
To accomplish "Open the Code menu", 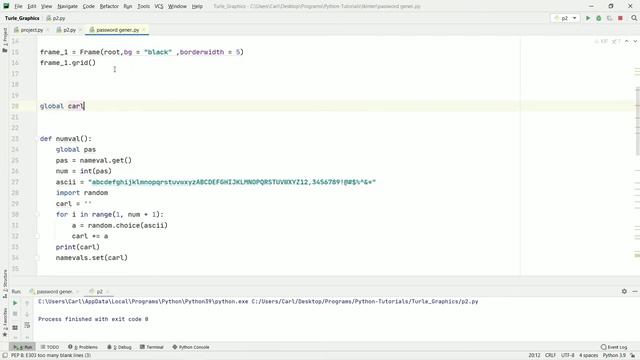I will pos(89,6).
